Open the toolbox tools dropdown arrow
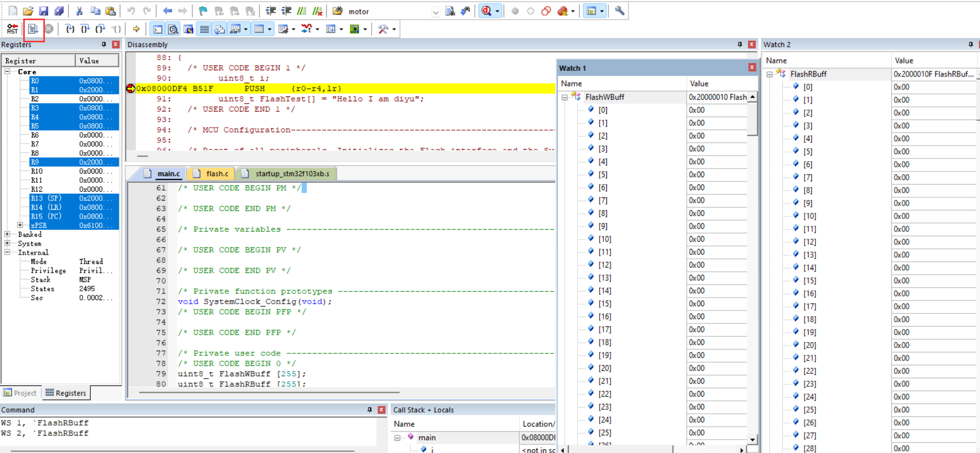This screenshot has height=453, width=980. pos(394,29)
